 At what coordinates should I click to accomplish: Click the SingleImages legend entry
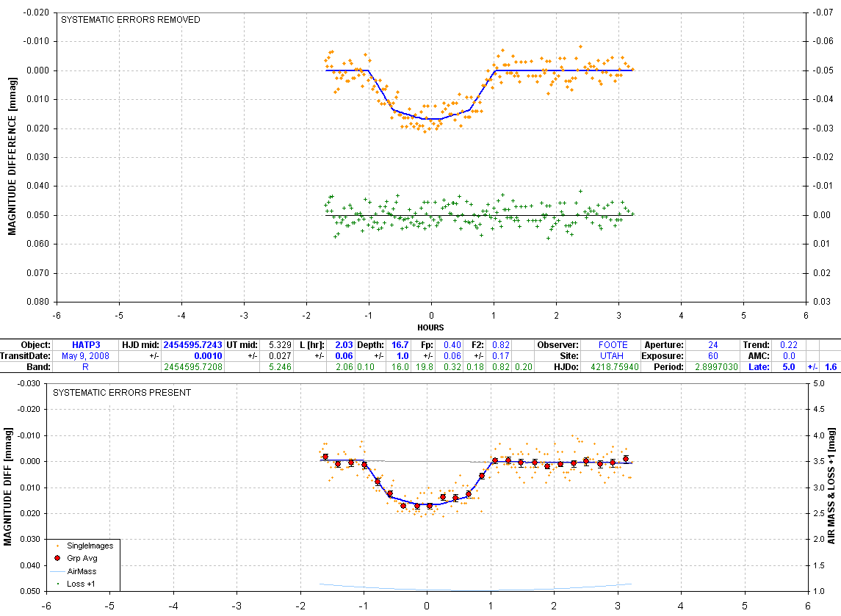point(90,546)
